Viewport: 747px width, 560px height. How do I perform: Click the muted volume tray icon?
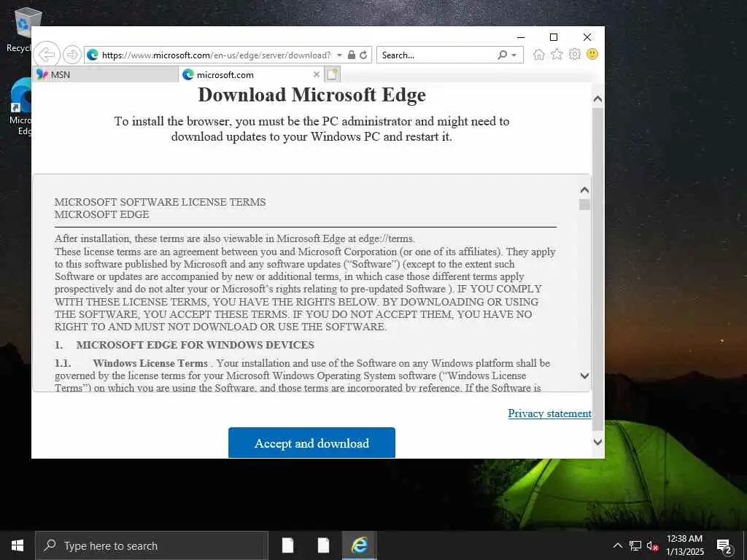652,545
